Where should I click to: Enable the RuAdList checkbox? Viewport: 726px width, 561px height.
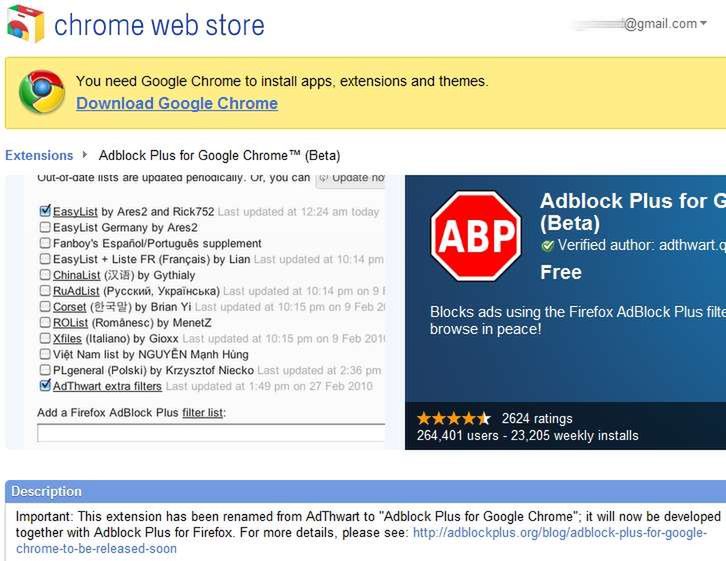[45, 291]
